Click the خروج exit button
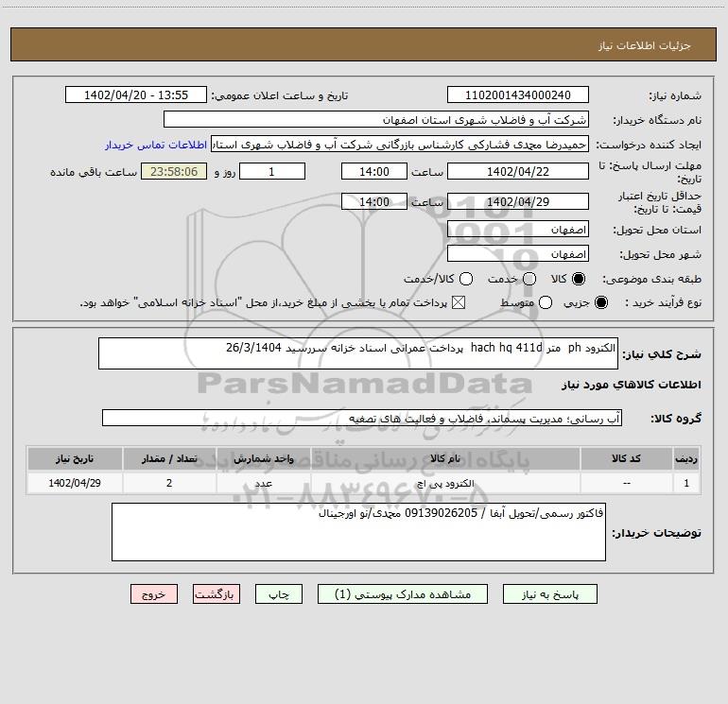The width and height of the screenshot is (728, 704). tap(154, 594)
